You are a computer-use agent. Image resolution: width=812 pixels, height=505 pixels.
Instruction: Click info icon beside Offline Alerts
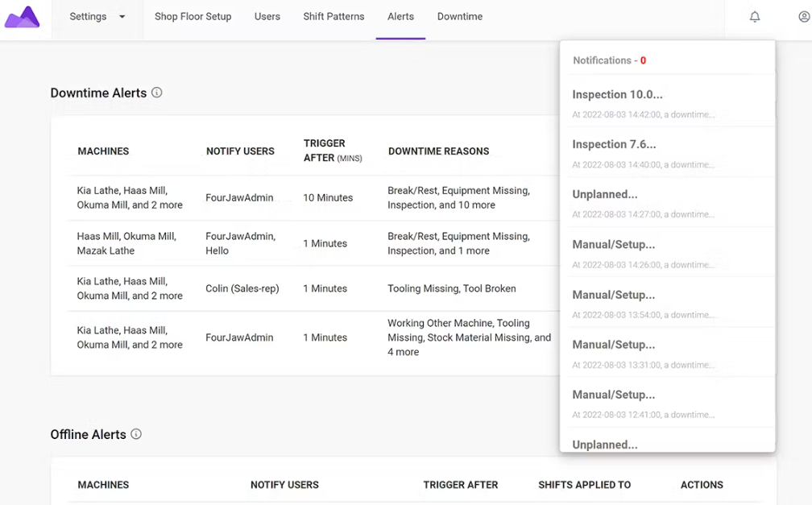(x=136, y=434)
